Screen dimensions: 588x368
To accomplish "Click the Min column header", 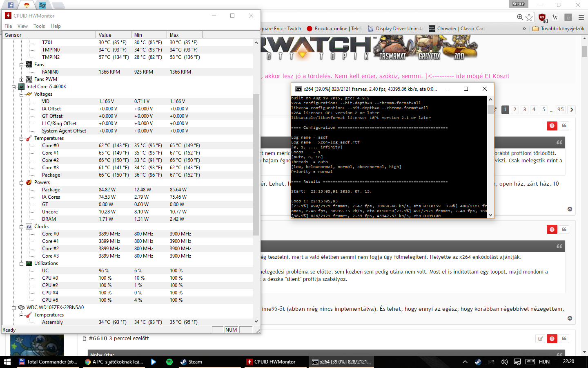I will coord(149,35).
